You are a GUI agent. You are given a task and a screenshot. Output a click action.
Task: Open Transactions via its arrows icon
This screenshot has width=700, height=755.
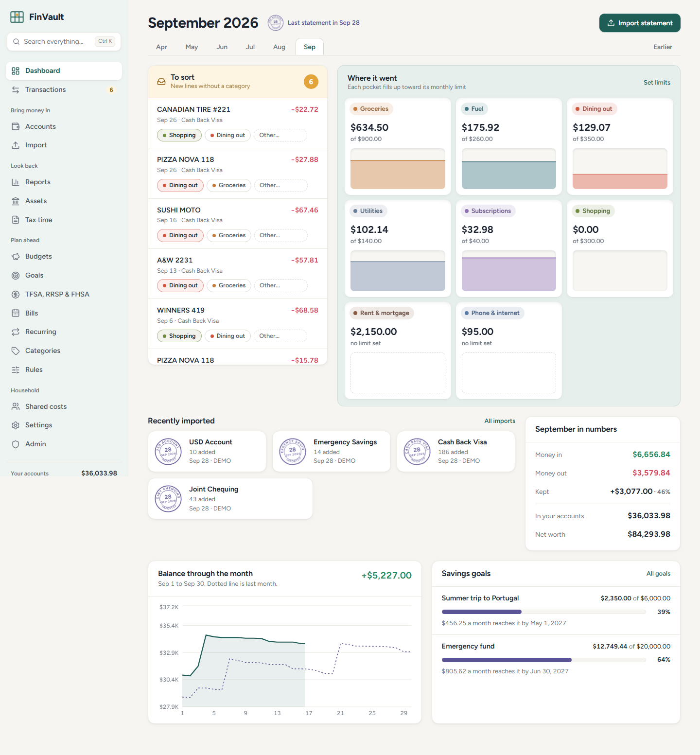tap(16, 90)
